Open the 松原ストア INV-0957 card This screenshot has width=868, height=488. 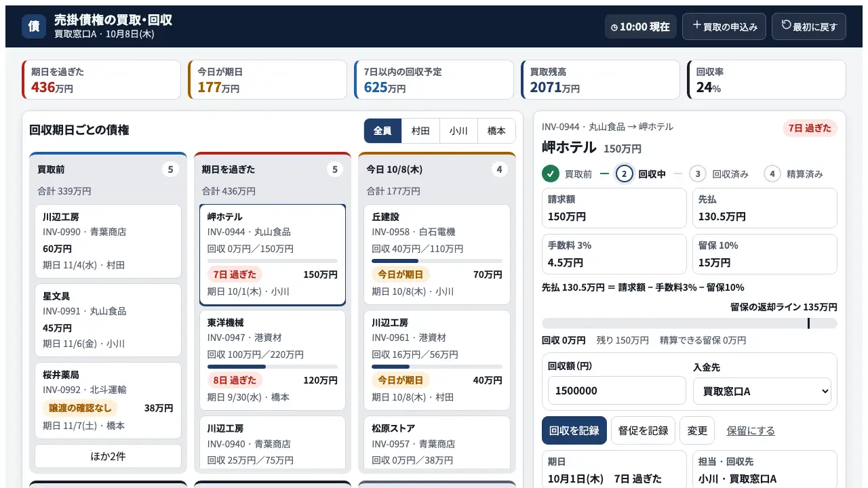[x=437, y=443]
